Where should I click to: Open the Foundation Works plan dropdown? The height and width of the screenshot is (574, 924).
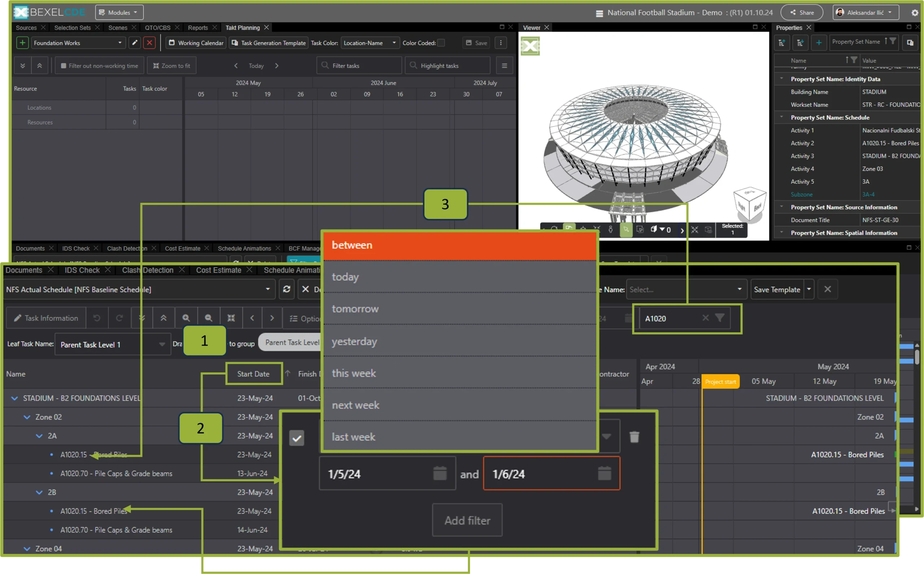coord(78,43)
